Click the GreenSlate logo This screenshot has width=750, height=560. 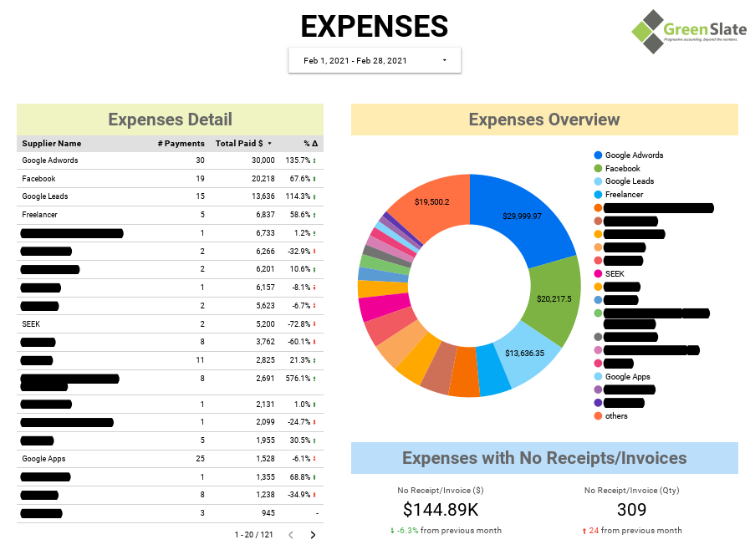(689, 31)
